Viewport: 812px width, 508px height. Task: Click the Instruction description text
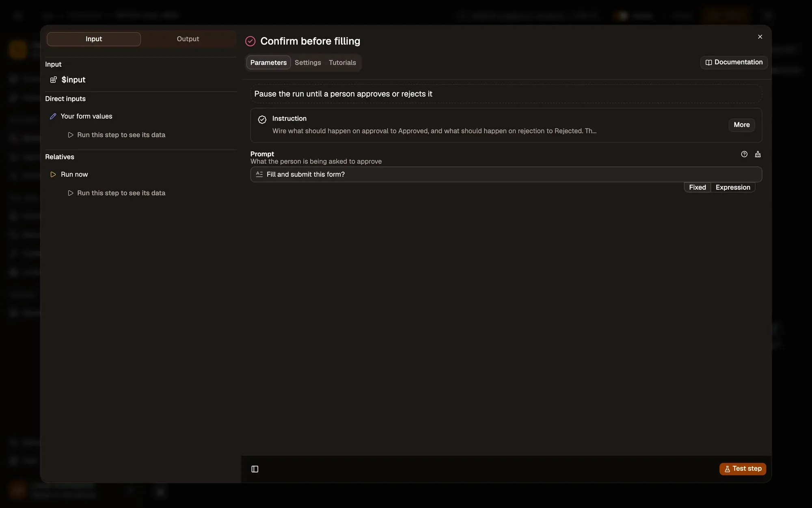click(x=434, y=131)
